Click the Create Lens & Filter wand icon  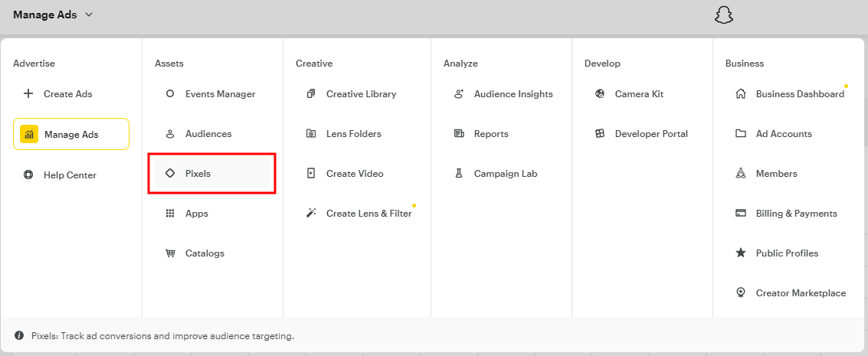tap(311, 214)
